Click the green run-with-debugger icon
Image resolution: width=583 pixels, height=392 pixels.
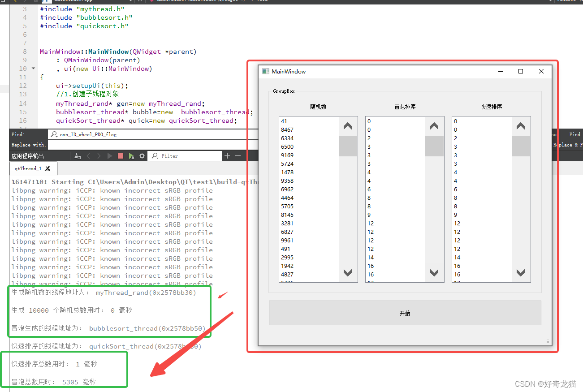coord(131,156)
